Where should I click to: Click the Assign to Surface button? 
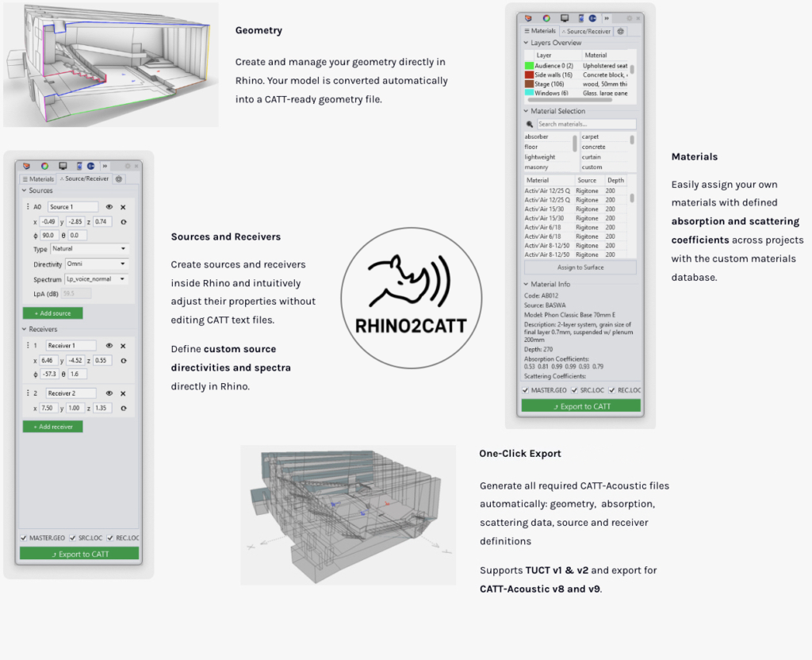(x=580, y=267)
